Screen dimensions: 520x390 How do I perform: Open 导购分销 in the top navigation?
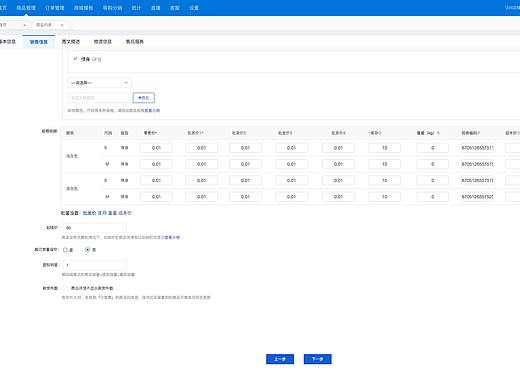112,8
